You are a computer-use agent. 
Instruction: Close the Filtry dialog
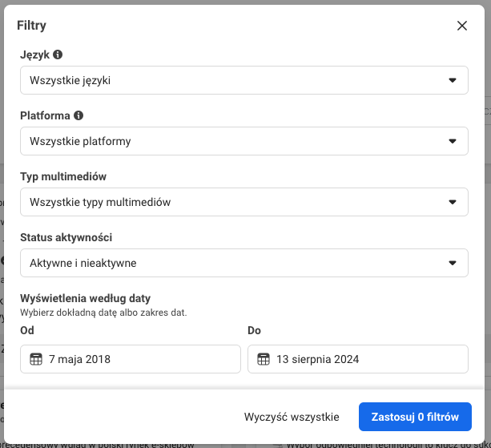tap(462, 26)
